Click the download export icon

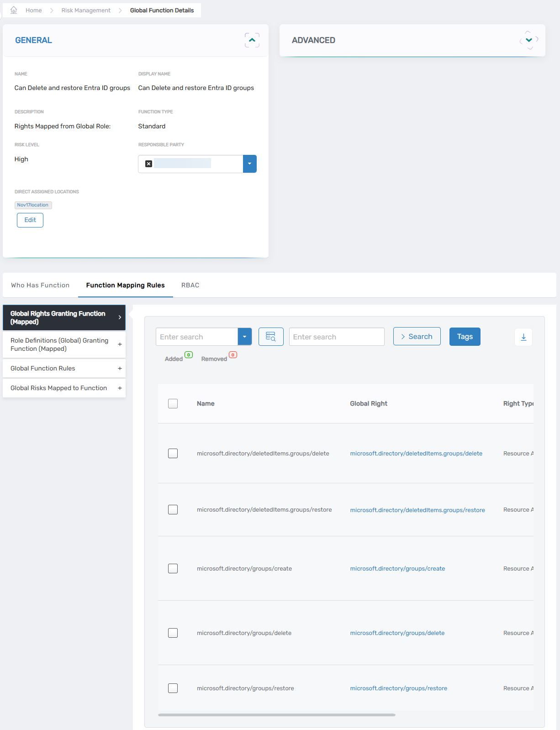pyautogui.click(x=523, y=337)
